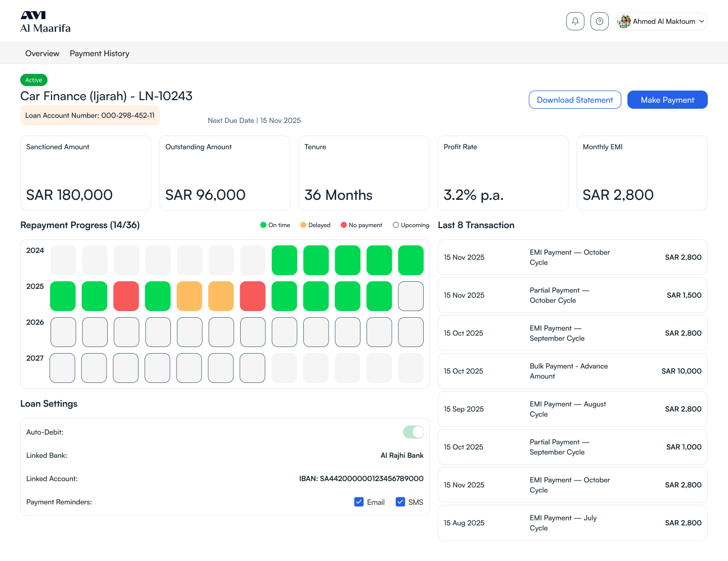
Task: Click Ahmed Al Maktoum's profile avatar
Action: 624,21
